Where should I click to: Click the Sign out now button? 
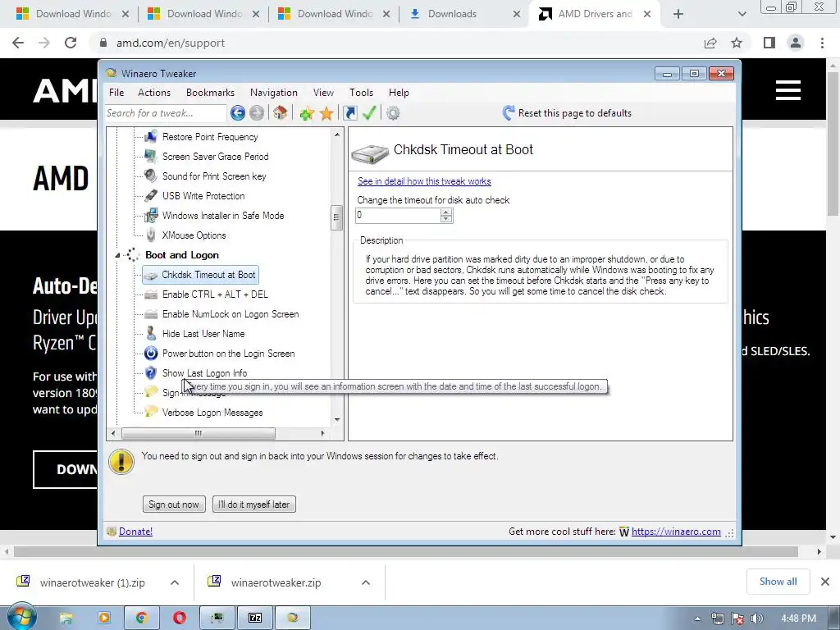[174, 504]
